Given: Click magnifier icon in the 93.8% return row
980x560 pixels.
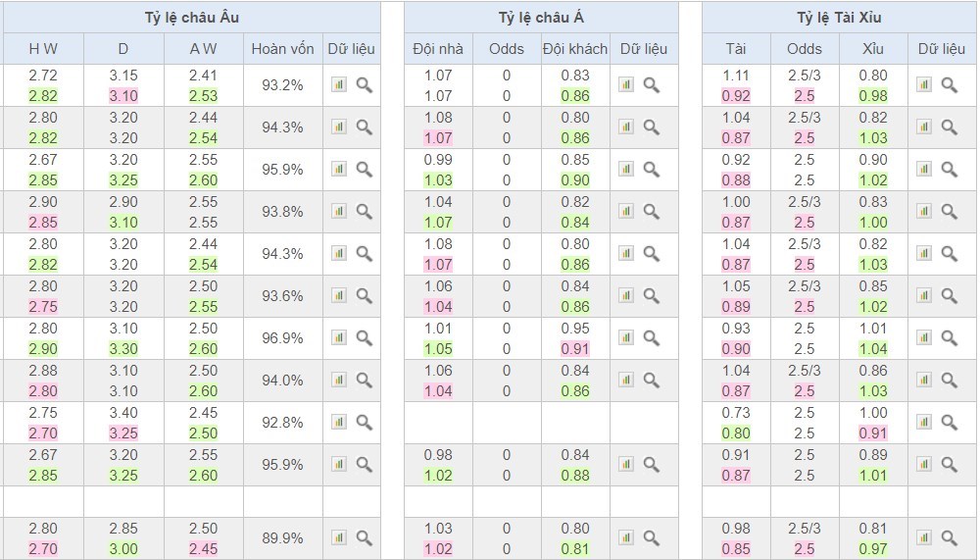Looking at the screenshot, I should [365, 212].
